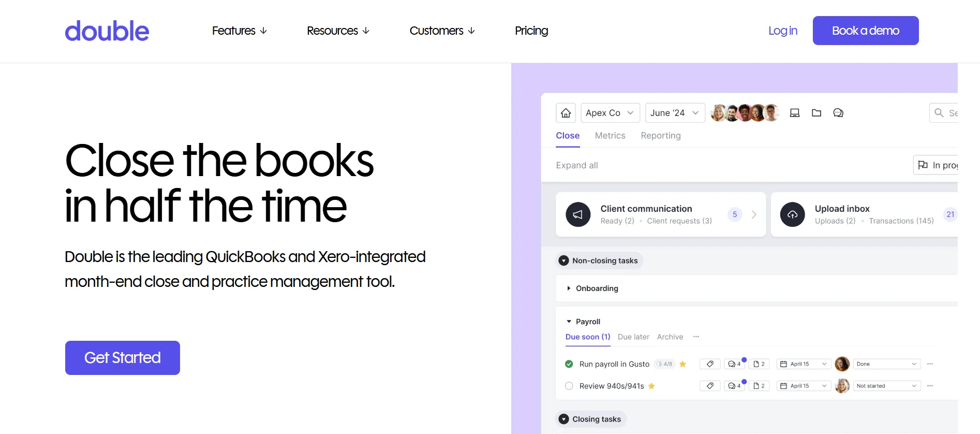Open more options for Run payroll in Gusto
This screenshot has height=434, width=980.
930,364
